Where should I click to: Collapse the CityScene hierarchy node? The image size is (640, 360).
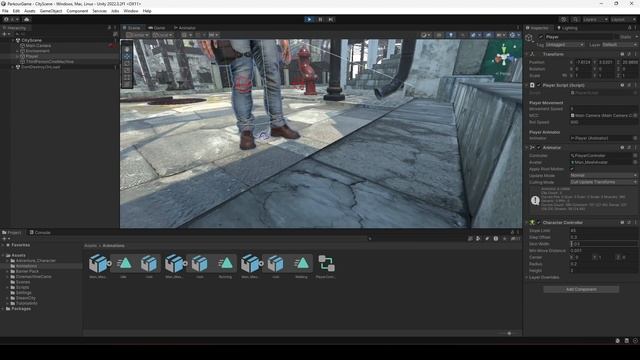coord(13,40)
